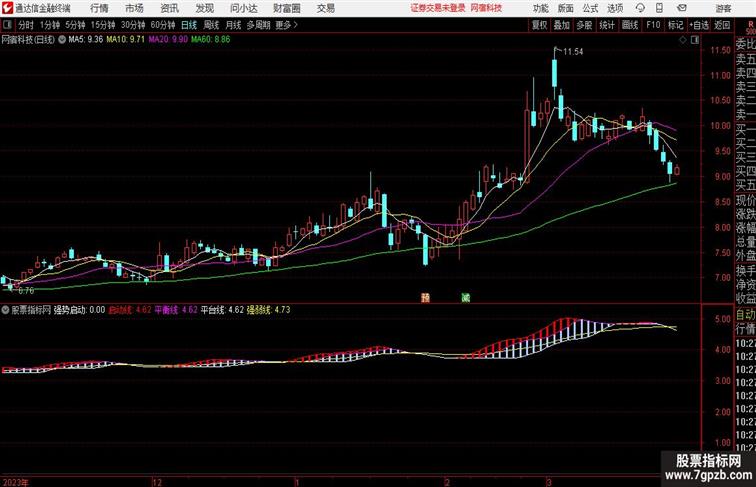This screenshot has height=487, width=756.
Task: Open 多周期 multi-period view
Action: point(258,25)
